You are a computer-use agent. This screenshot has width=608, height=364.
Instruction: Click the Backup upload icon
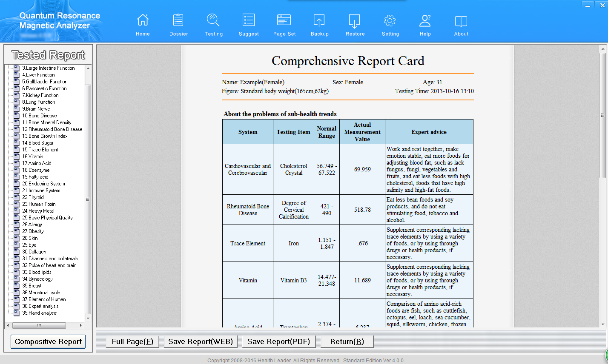click(319, 20)
